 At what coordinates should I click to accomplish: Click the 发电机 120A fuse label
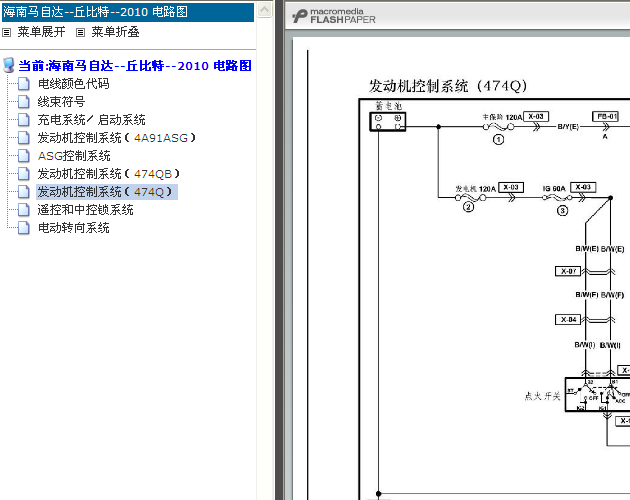[476, 189]
